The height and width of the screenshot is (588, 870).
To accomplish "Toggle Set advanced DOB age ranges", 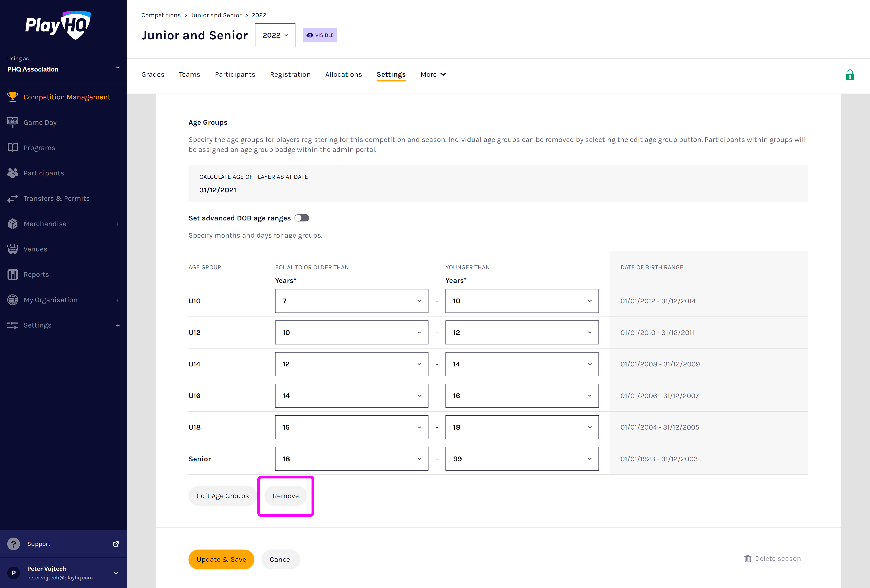I will click(x=301, y=218).
